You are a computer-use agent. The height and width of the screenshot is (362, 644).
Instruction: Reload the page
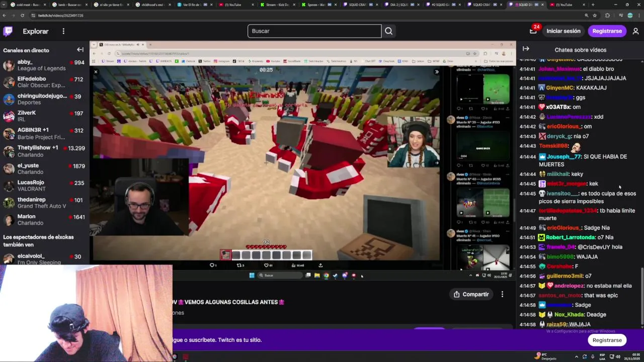pyautogui.click(x=22, y=16)
